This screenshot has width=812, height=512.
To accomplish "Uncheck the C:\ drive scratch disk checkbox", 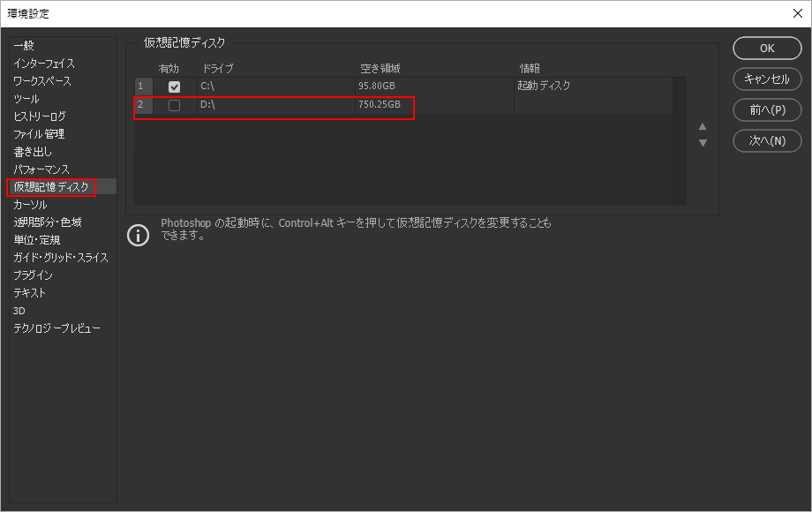I will 175,87.
